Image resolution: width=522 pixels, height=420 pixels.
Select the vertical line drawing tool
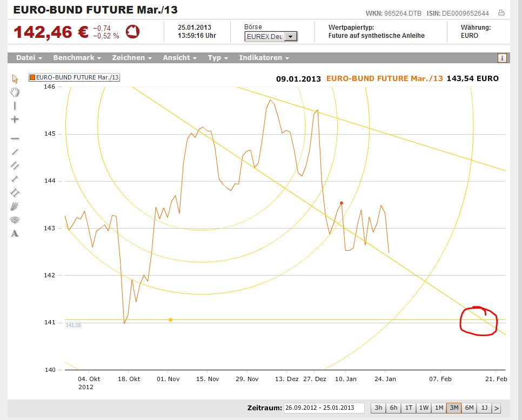[x=15, y=105]
